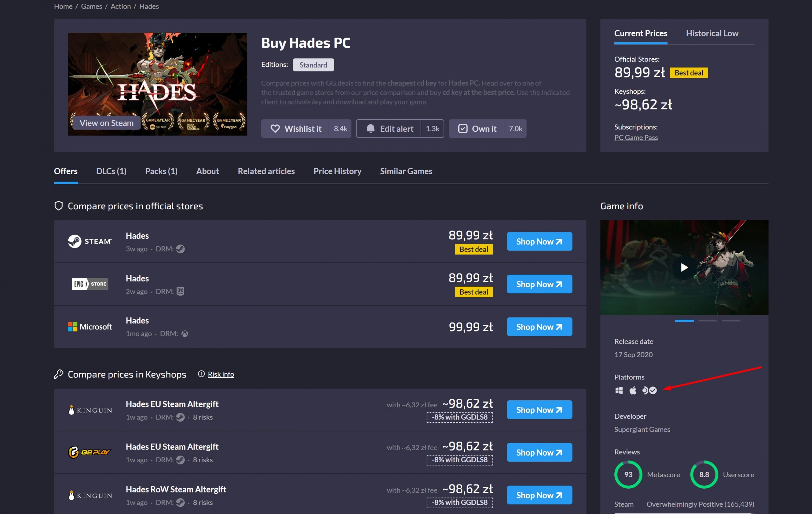The image size is (812, 514).
Task: Click the G2Play shop logo
Action: (89, 452)
